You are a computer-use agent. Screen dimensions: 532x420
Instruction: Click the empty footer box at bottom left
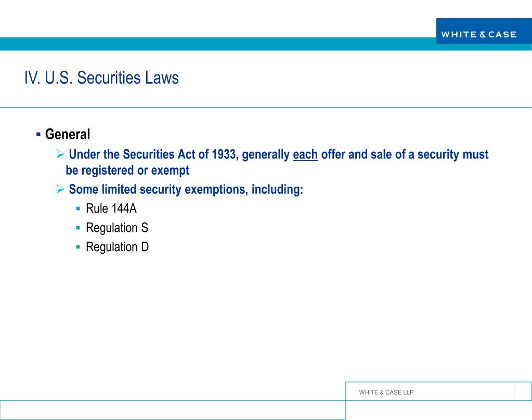(x=173, y=410)
